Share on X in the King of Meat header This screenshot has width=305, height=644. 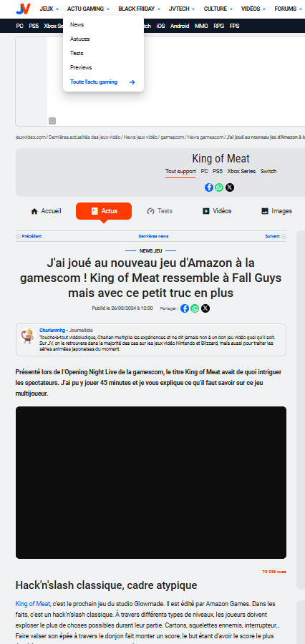[x=230, y=187]
